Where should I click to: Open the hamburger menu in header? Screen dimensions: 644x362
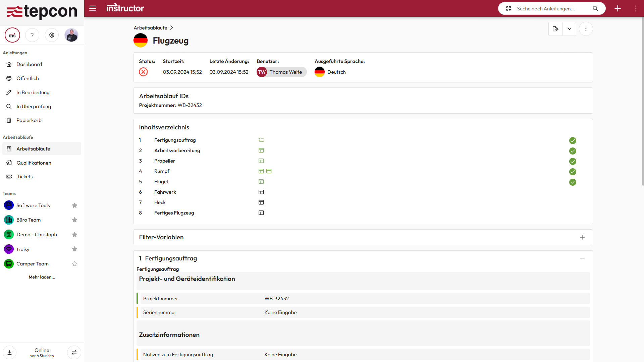click(x=93, y=8)
